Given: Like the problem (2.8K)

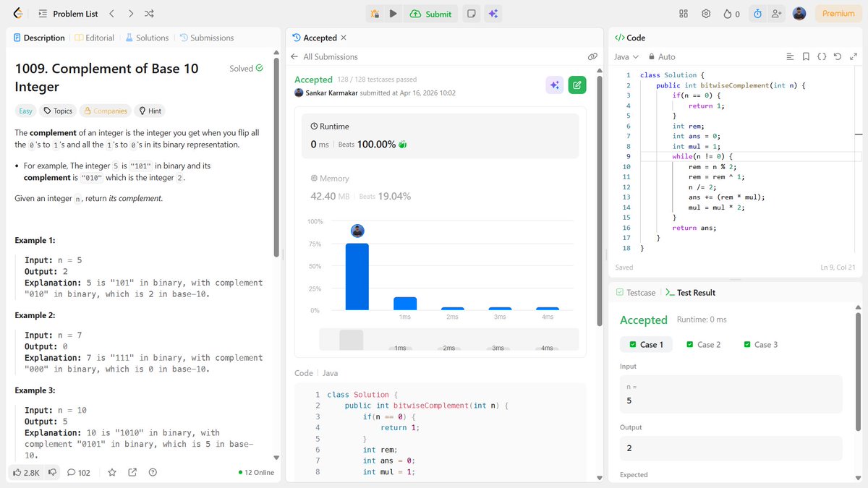Looking at the screenshot, I should click(x=26, y=472).
